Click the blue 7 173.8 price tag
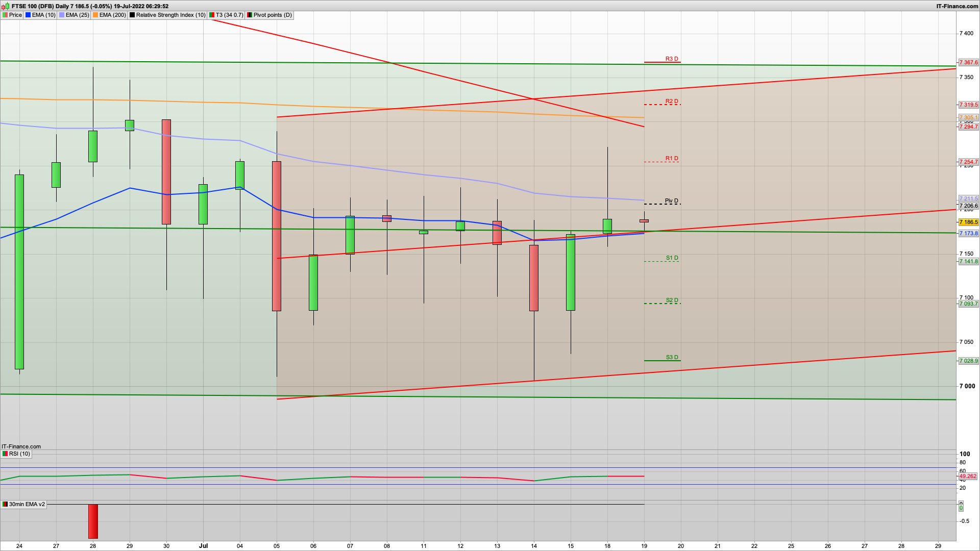The width and height of the screenshot is (980, 551). pyautogui.click(x=968, y=233)
